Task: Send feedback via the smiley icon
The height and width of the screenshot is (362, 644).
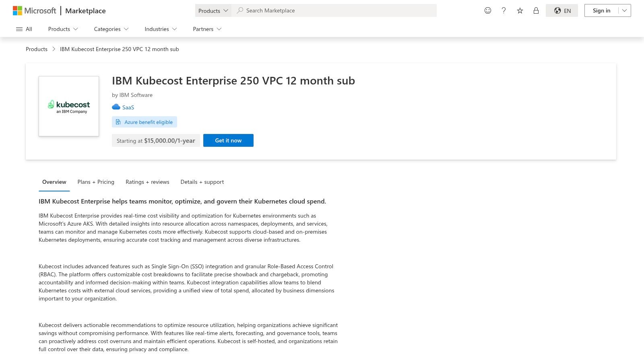Action: [x=487, y=10]
